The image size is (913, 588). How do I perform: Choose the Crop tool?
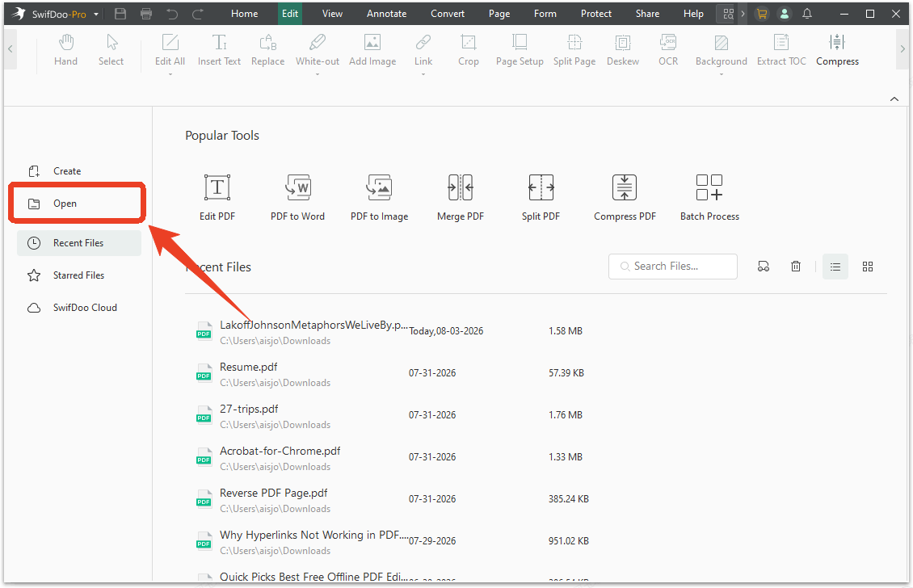pos(468,50)
